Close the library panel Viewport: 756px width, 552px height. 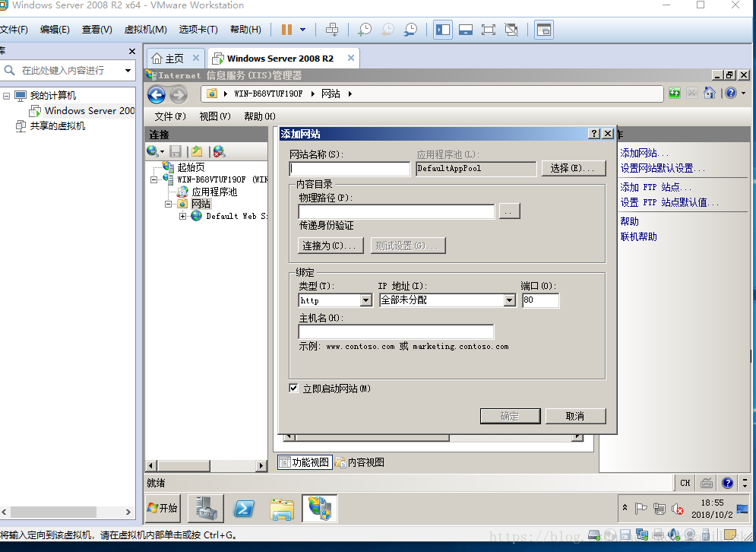pos(132,51)
